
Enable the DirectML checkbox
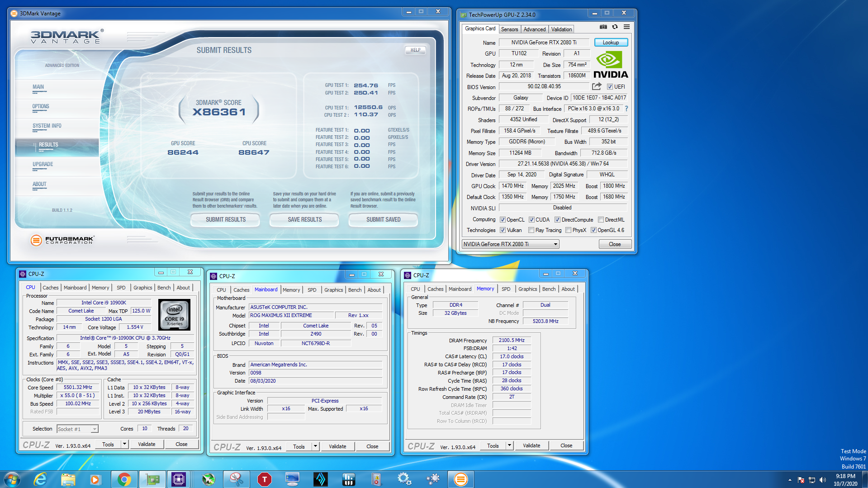click(x=601, y=220)
